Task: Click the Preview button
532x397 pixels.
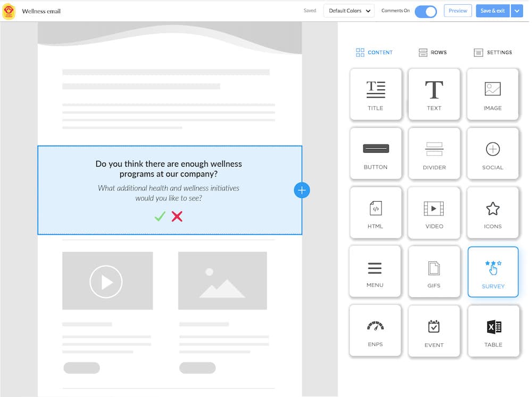Action: click(458, 11)
